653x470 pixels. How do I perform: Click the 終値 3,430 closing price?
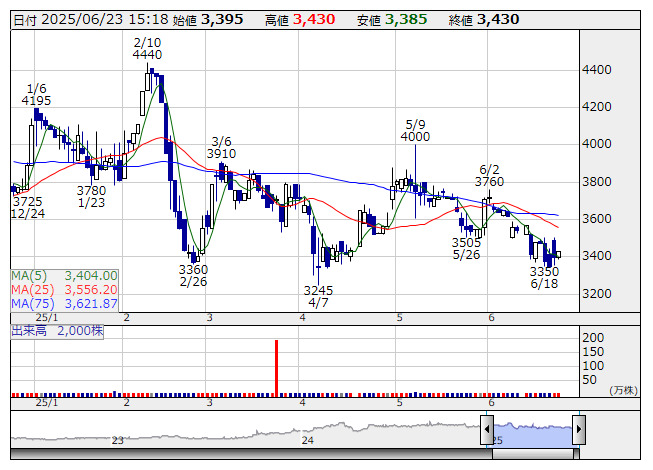click(x=484, y=19)
